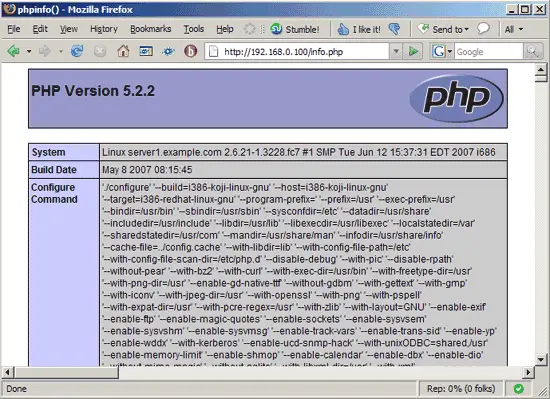Click the horizontal scrollbar thumb
This screenshot has width=550, height=399.
click(x=66, y=372)
